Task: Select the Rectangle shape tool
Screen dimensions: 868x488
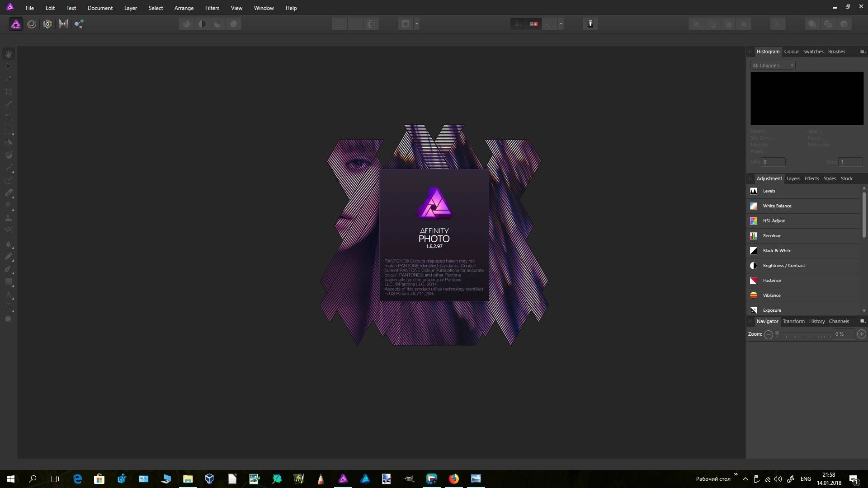Action: [x=9, y=282]
